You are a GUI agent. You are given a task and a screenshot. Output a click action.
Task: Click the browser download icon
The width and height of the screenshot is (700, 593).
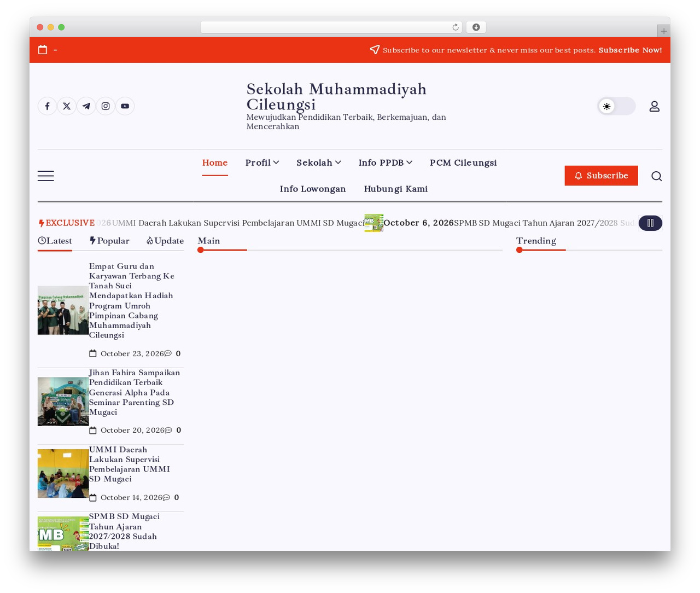tap(476, 27)
